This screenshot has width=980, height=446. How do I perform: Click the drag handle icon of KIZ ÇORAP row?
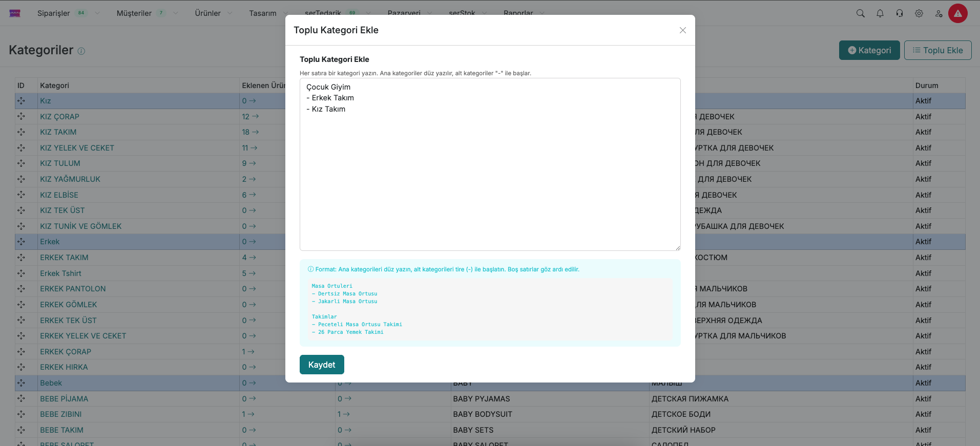[21, 117]
